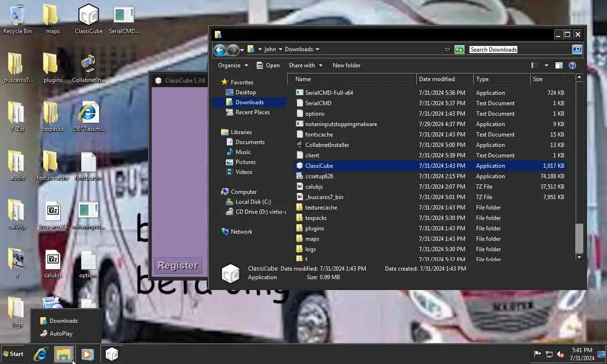607x364 pixels.
Task: Sort files by the Type column header
Action: 502,79
